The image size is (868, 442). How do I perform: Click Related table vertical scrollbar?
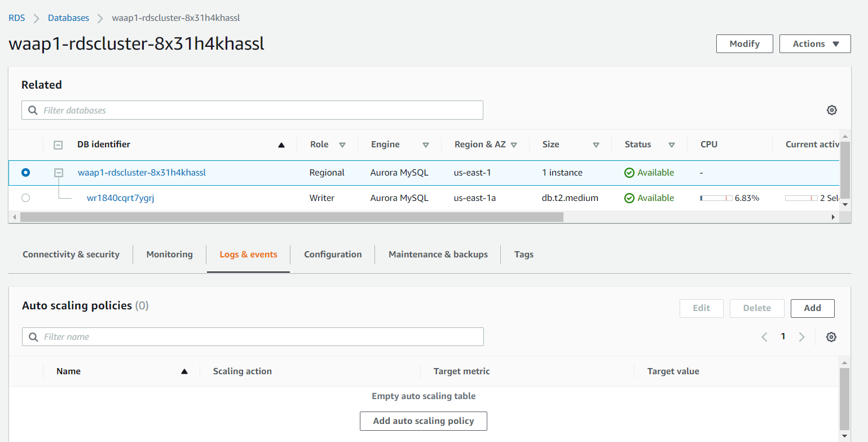point(844,169)
